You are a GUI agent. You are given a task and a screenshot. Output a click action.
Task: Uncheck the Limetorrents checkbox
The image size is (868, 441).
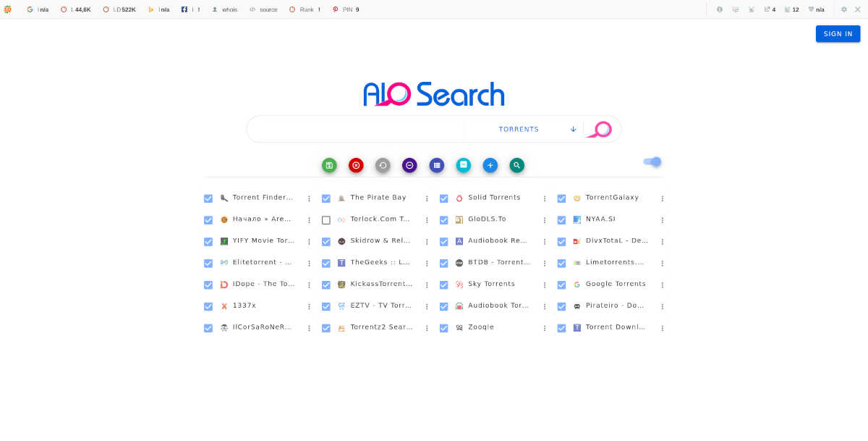(x=561, y=264)
